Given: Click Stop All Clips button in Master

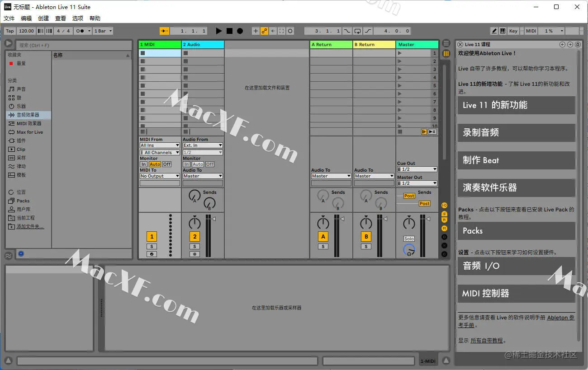Looking at the screenshot, I should (399, 131).
